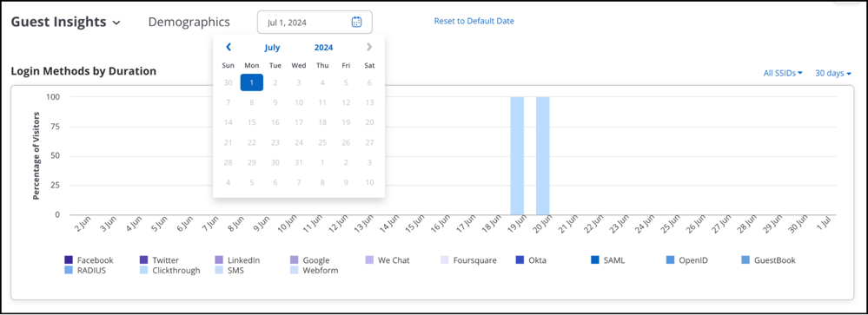The width and height of the screenshot is (868, 315).
Task: Toggle SAML legend swatch
Action: click(595, 260)
